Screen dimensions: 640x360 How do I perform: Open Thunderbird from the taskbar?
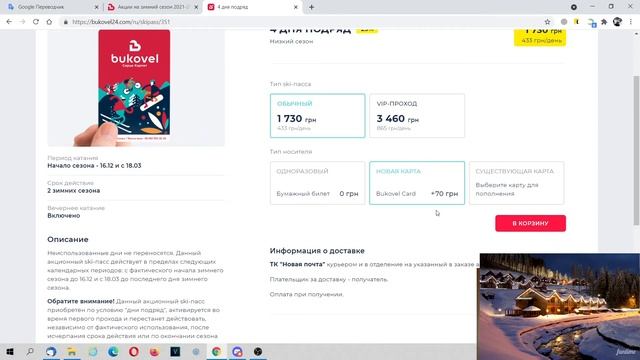(51, 351)
